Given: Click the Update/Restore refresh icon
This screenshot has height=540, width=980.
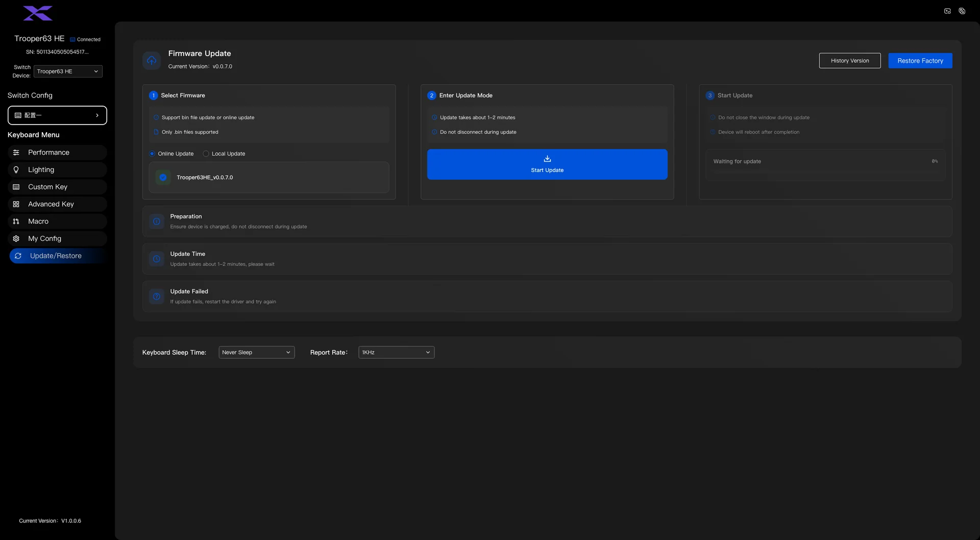Looking at the screenshot, I should [x=18, y=256].
